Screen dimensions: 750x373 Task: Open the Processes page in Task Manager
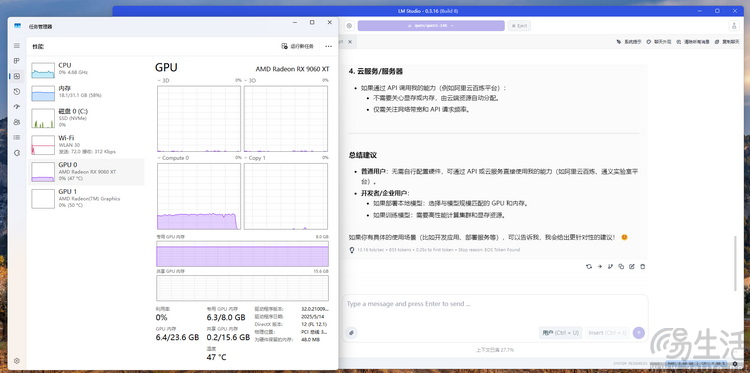coord(17,61)
